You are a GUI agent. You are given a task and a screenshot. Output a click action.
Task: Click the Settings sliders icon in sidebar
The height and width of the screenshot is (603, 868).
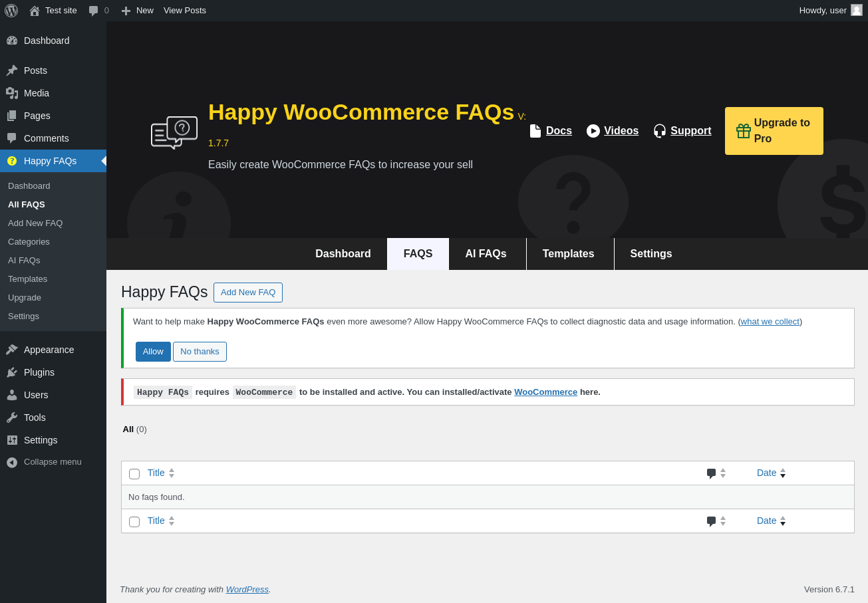[12, 440]
